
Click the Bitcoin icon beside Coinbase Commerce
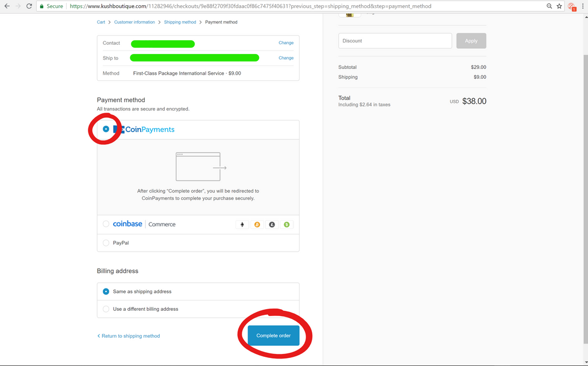pyautogui.click(x=257, y=225)
